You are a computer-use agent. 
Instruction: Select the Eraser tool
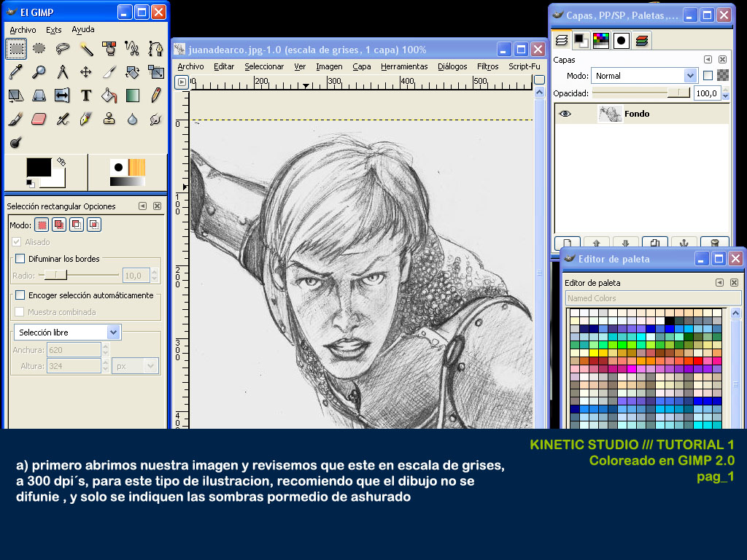pos(39,119)
